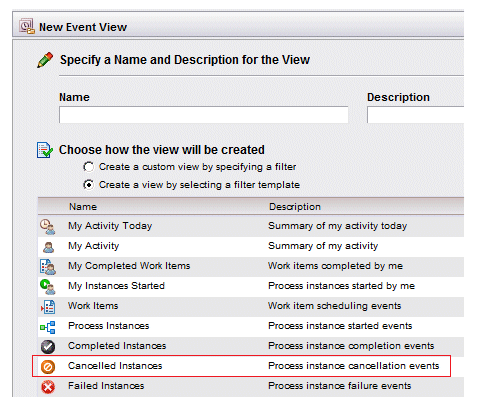Click the orange Cancelled Instances icon
477x406 pixels.
[48, 367]
